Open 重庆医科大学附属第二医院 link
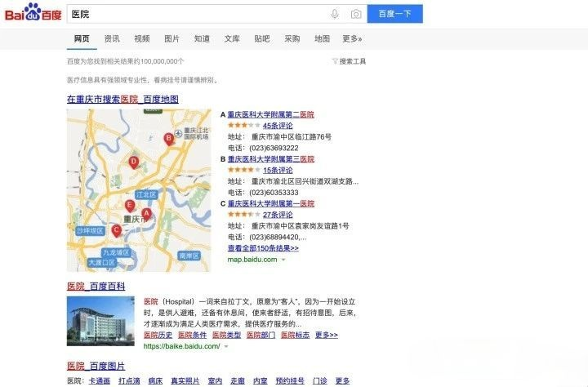The width and height of the screenshot is (588, 387). pyautogui.click(x=271, y=114)
